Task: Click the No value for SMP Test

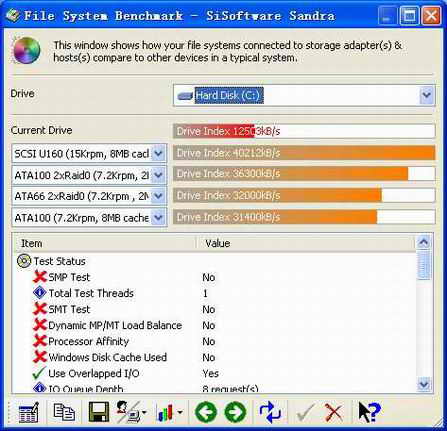Action: click(209, 277)
